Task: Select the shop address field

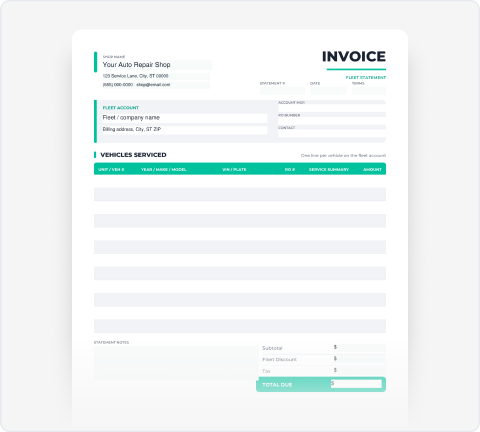Action: click(x=156, y=76)
